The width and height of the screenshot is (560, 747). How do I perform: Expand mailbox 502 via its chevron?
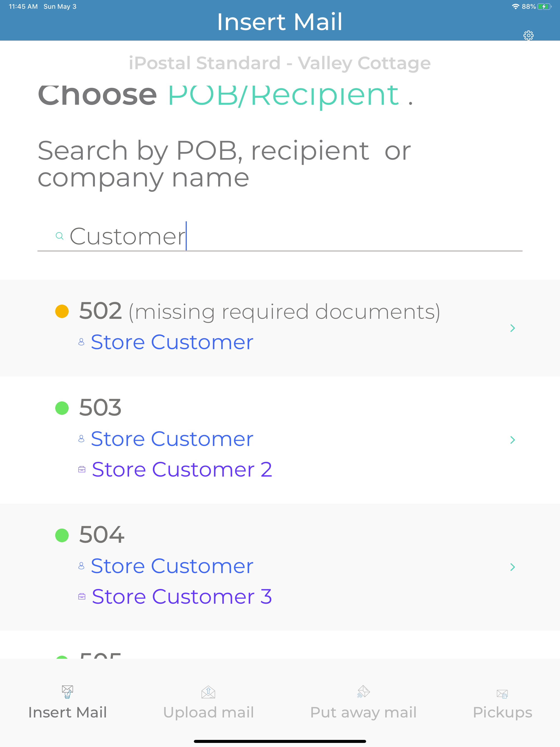(513, 328)
